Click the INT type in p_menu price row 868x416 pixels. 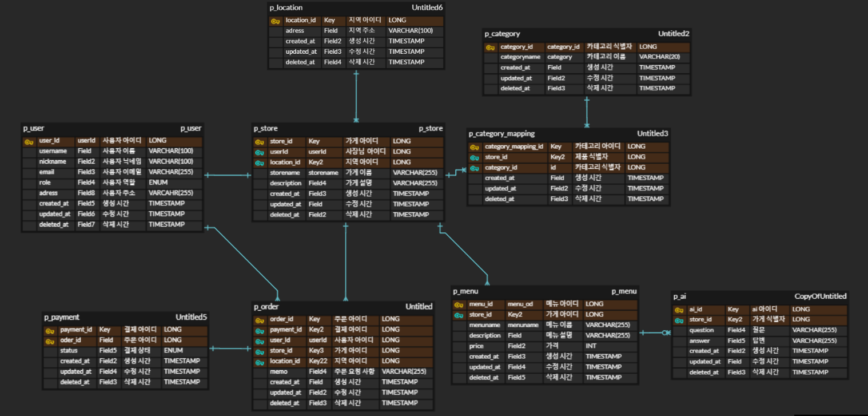(591, 346)
